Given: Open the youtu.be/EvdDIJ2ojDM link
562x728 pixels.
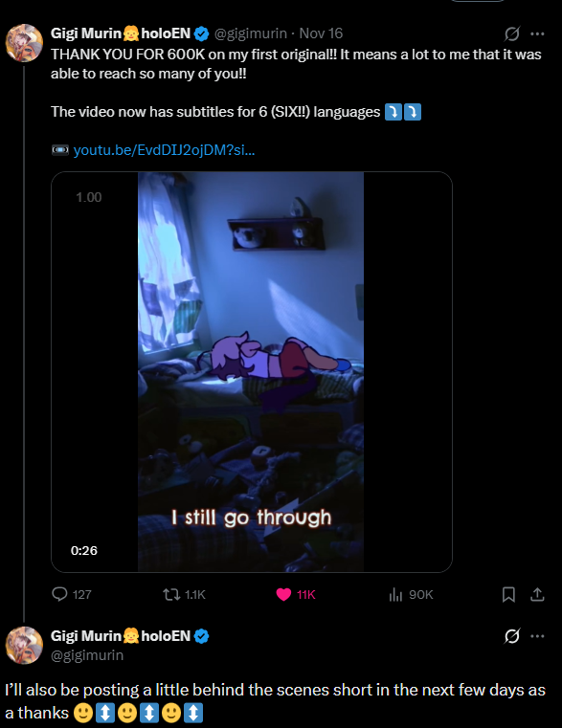Looking at the screenshot, I should (x=164, y=150).
